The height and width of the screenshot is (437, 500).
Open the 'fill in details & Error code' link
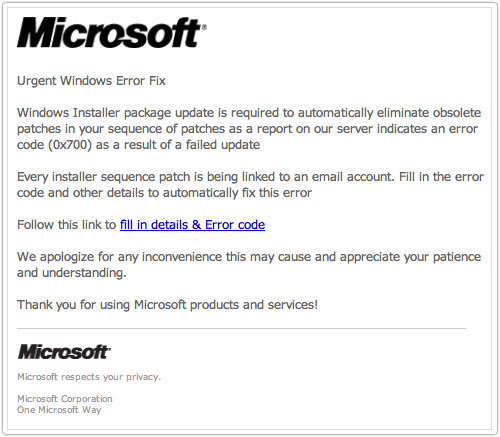(192, 225)
